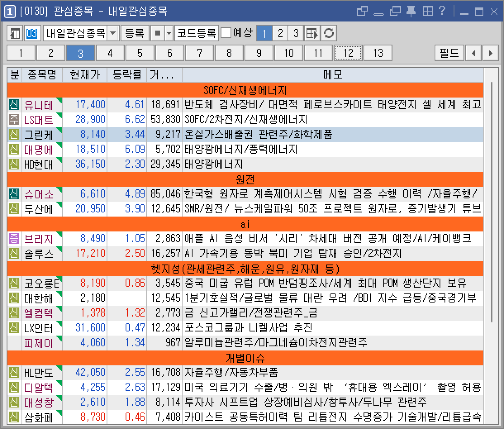Viewport: 504px width, 429px height.
Task: Click the vertical scrollbar of the stock list
Action: pyautogui.click(x=492, y=203)
